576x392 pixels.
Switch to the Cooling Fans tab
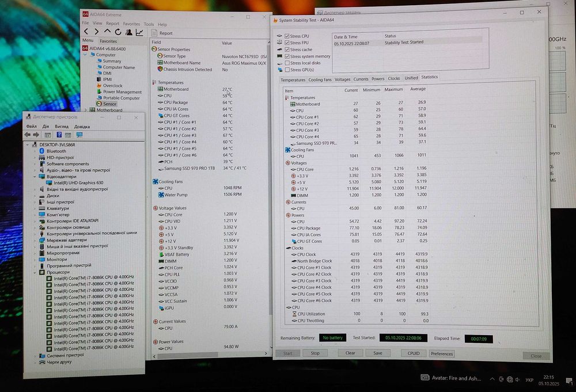[320, 79]
